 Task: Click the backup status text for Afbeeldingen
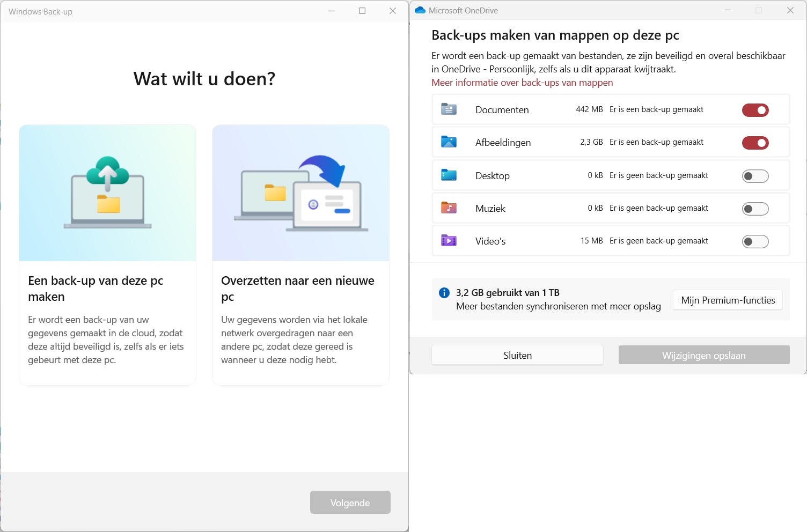pyautogui.click(x=657, y=142)
